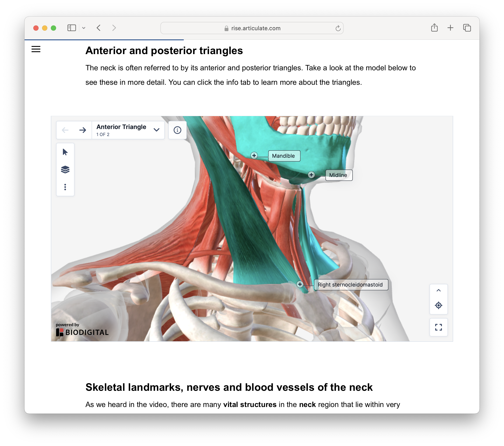Click the info icon button

click(x=177, y=130)
